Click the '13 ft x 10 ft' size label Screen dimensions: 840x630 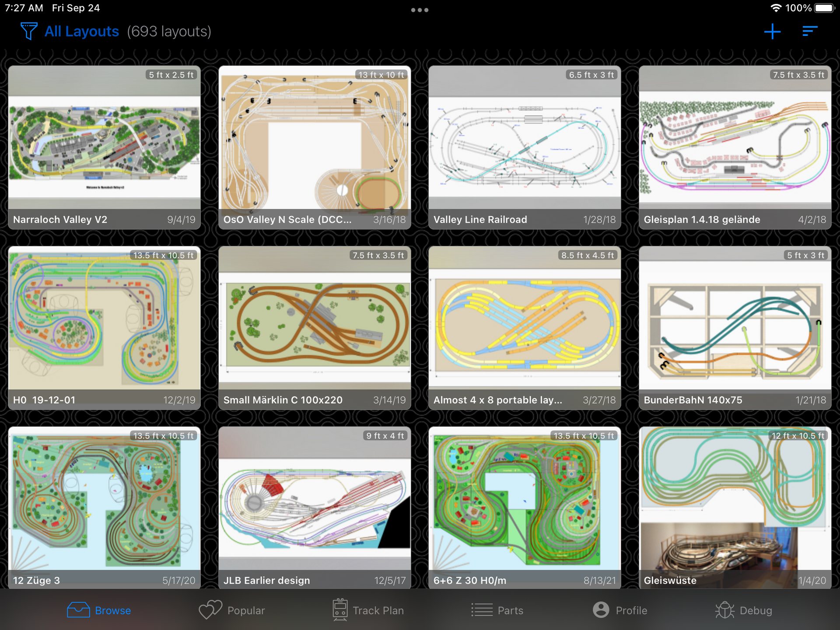pos(381,75)
